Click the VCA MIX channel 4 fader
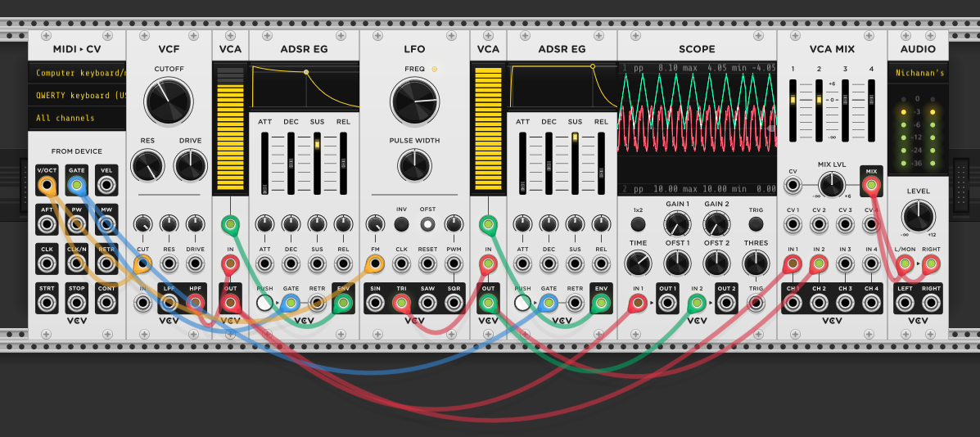 tap(871, 110)
